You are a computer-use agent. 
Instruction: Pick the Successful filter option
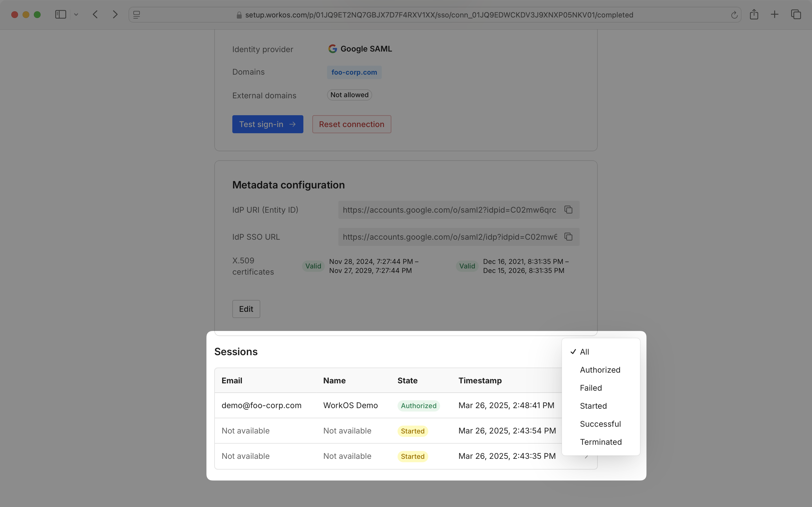point(600,424)
